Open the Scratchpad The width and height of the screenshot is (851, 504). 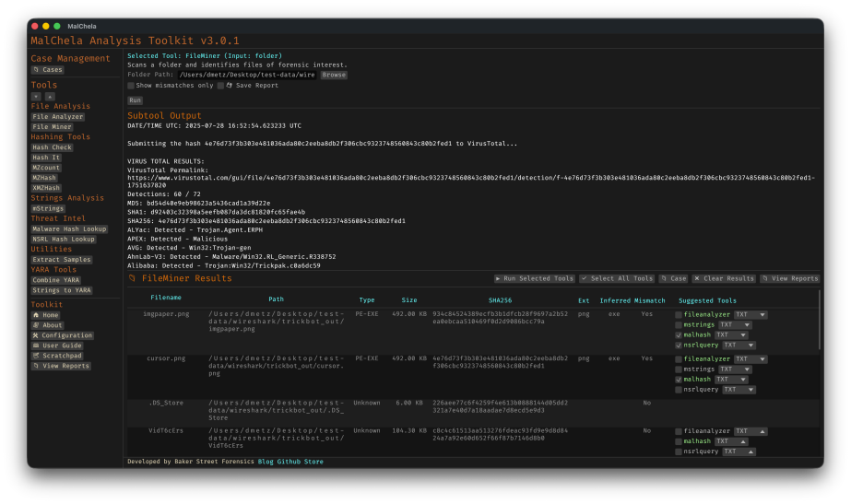coord(56,356)
